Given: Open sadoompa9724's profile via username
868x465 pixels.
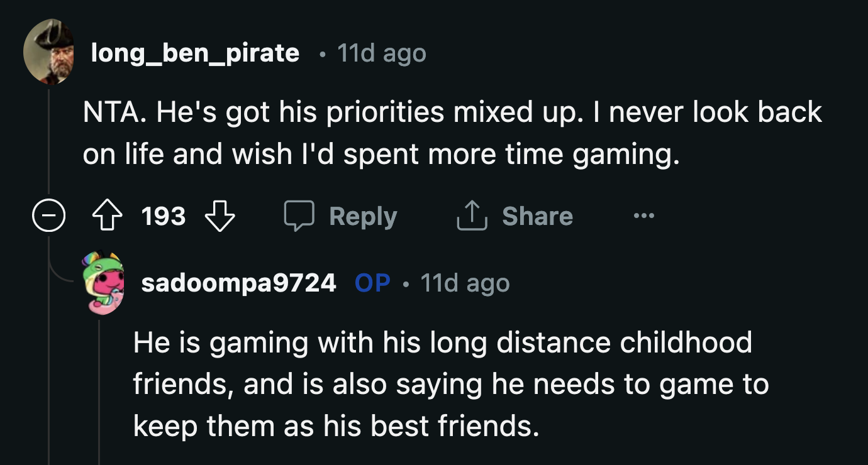Looking at the screenshot, I should coord(239,282).
